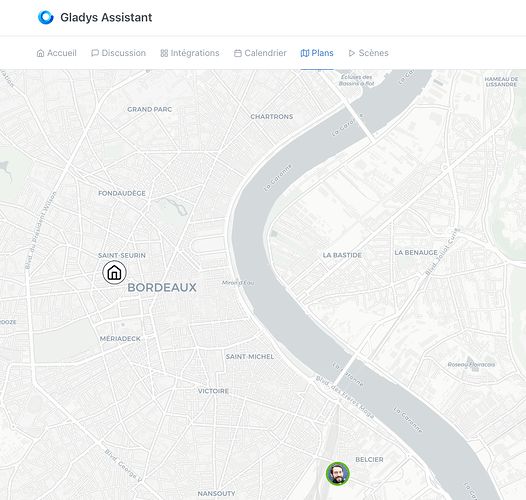Open the Accueil home tab
Viewport: 526px width, 500px height.
point(56,53)
